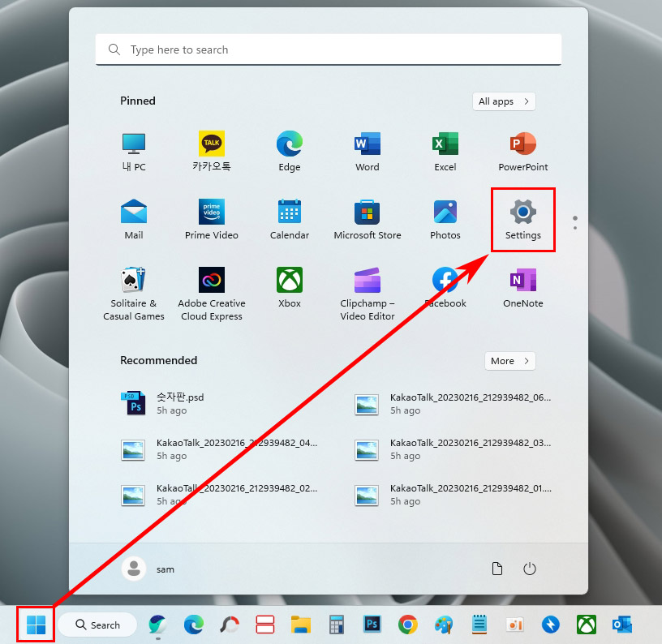Open the Xbox icon on the taskbar
The width and height of the screenshot is (662, 644).
[x=587, y=625]
